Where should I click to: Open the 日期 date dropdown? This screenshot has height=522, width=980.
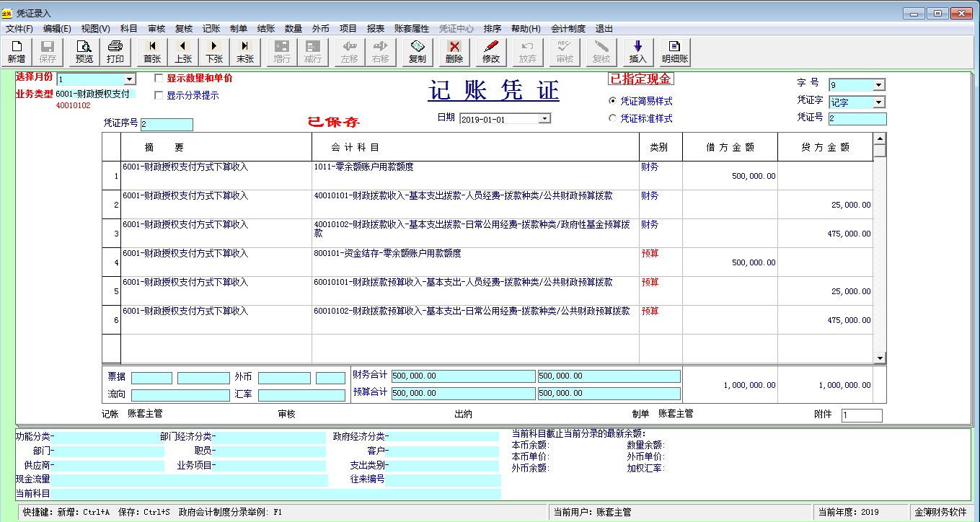click(544, 118)
